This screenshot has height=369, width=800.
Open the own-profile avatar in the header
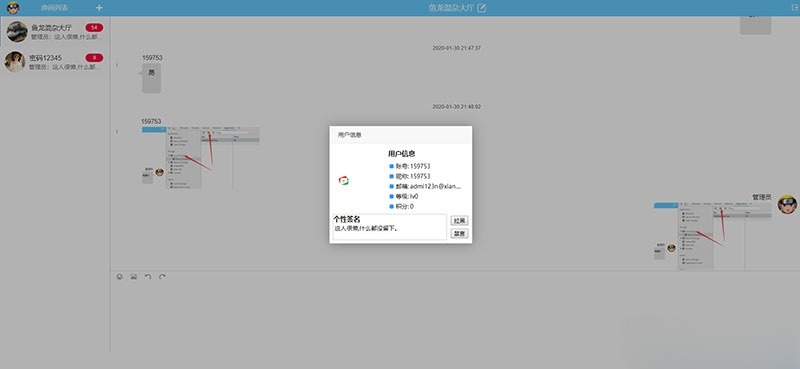(x=13, y=8)
